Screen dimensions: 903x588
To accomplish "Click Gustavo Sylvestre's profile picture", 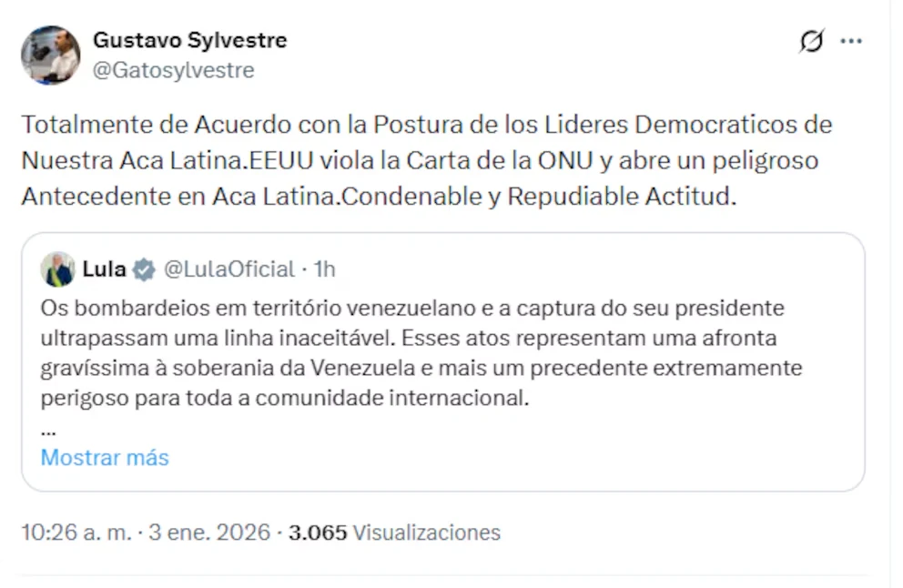I will pos(50,55).
